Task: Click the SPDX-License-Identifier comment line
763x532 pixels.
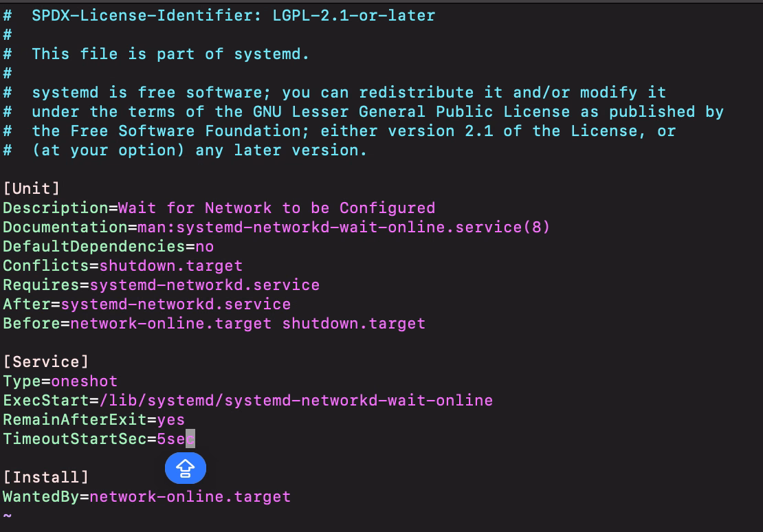Action: (219, 16)
